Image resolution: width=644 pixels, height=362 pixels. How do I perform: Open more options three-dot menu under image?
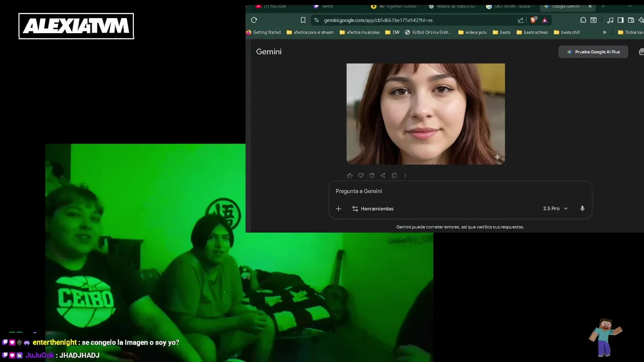405,175
